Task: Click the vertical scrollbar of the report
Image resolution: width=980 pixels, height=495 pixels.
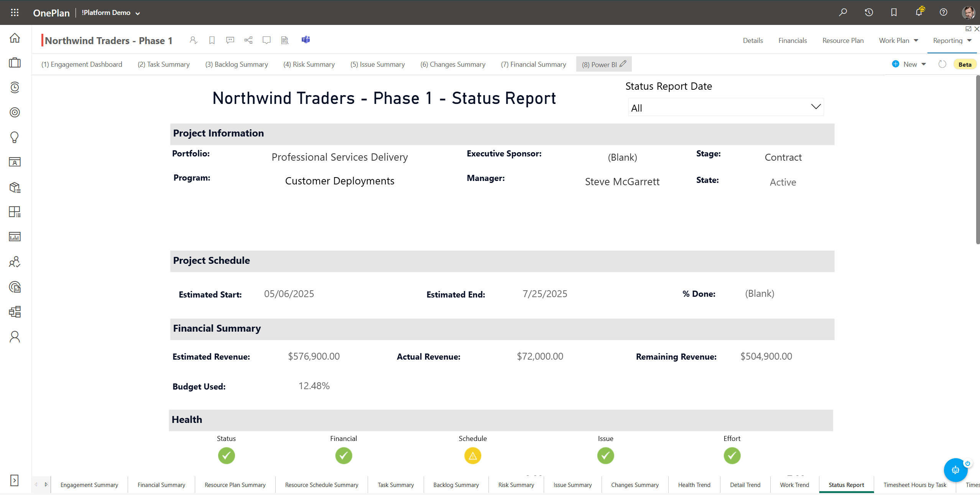Action: (x=978, y=160)
